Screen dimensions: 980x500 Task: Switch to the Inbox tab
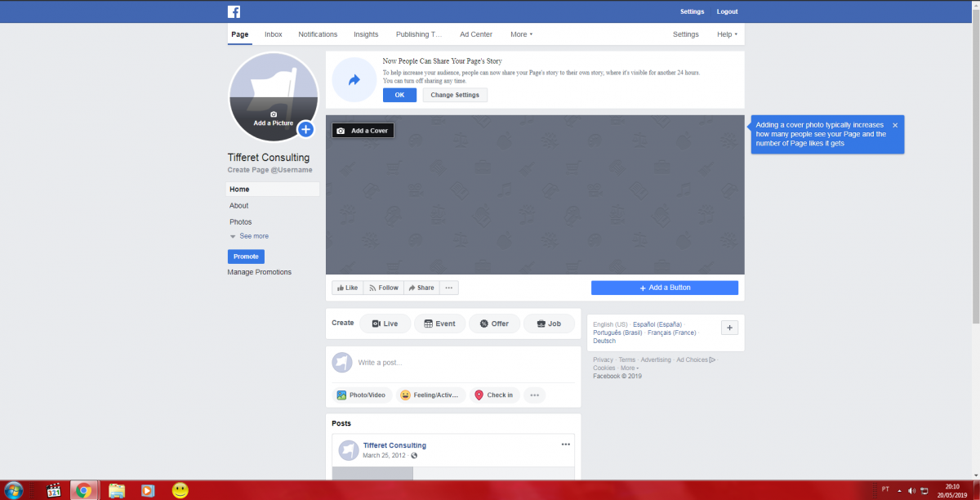click(x=274, y=34)
